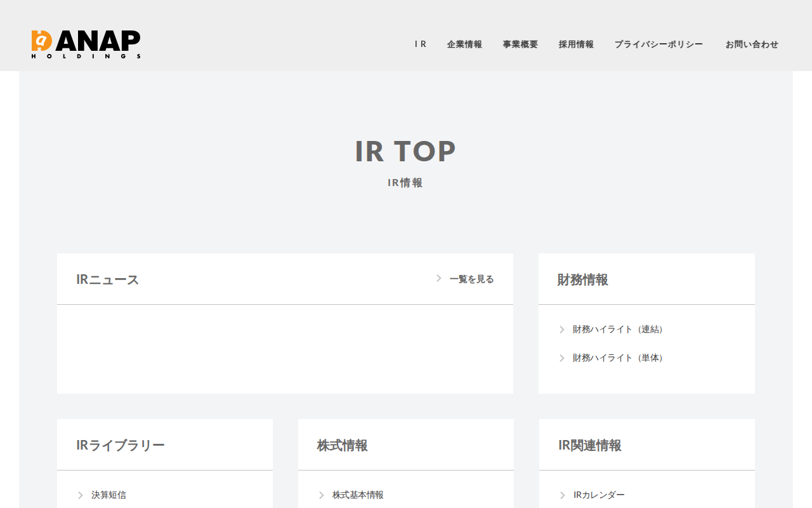Open 企業情報 in navigation bar
The height and width of the screenshot is (508, 812).
tap(464, 44)
